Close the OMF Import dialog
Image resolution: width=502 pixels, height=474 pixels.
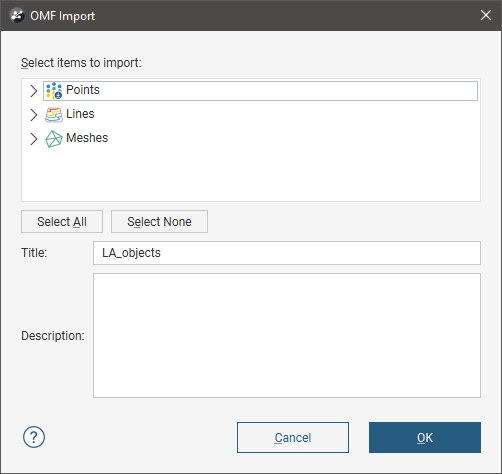486,15
